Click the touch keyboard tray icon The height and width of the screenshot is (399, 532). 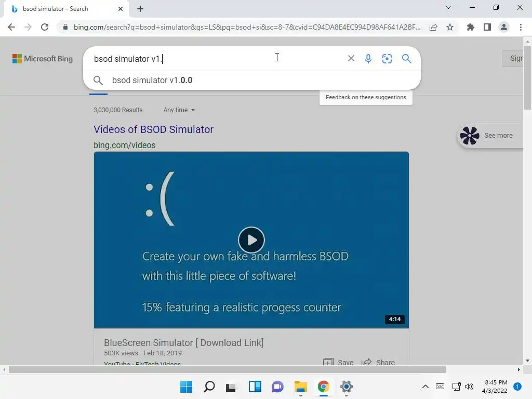440,387
